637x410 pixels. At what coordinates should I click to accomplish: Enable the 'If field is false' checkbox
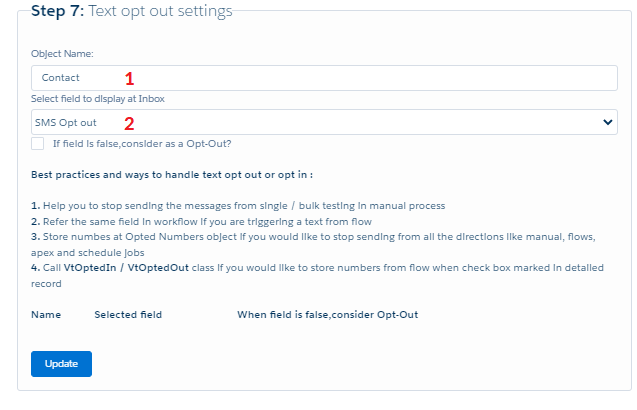pos(37,144)
